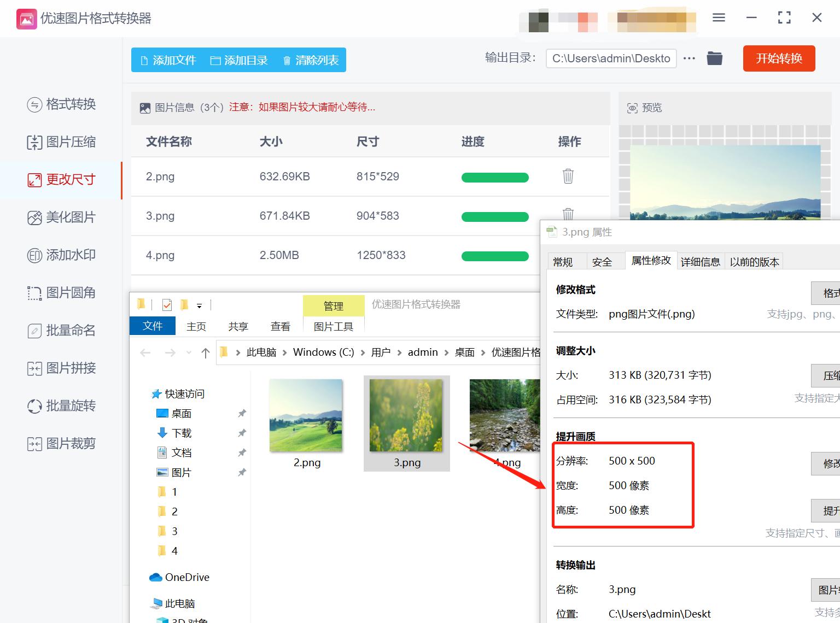Open the output folder browser icon
Image resolution: width=840 pixels, height=623 pixels.
[715, 58]
